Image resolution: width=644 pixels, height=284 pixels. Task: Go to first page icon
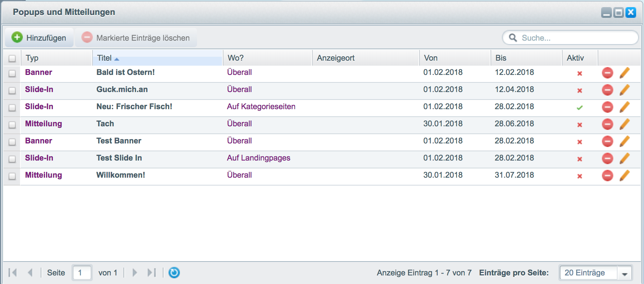tap(13, 273)
